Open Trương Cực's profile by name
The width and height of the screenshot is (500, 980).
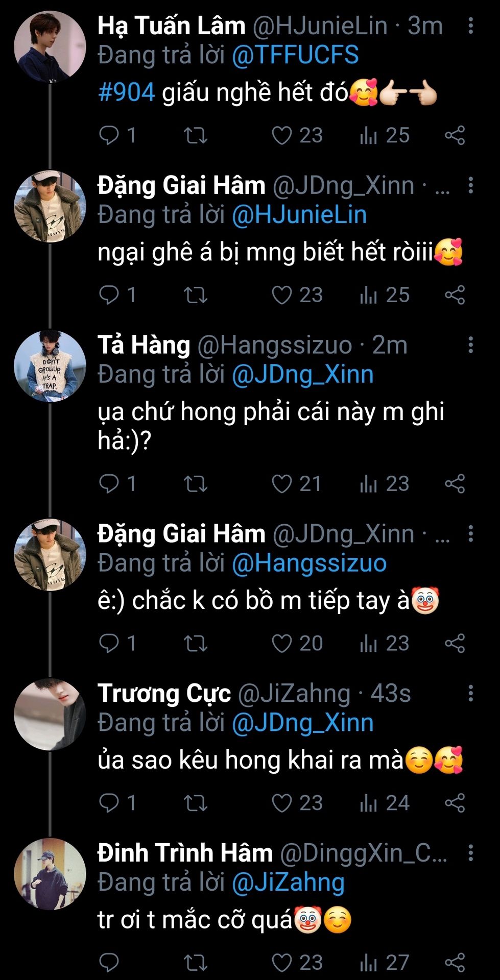tap(164, 693)
